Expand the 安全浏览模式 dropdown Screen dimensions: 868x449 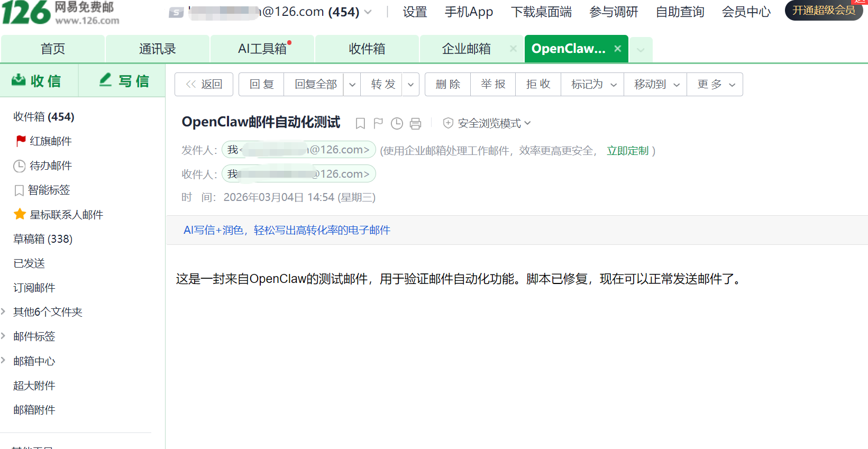coord(527,123)
